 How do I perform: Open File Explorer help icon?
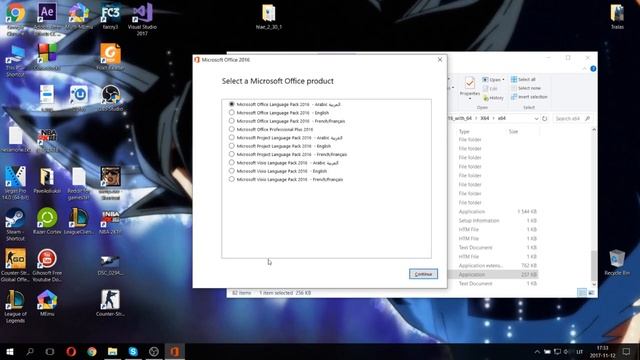coord(593,69)
